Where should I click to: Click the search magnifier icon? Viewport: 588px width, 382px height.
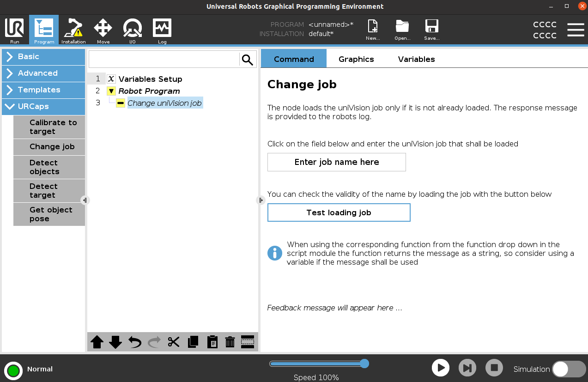(248, 60)
